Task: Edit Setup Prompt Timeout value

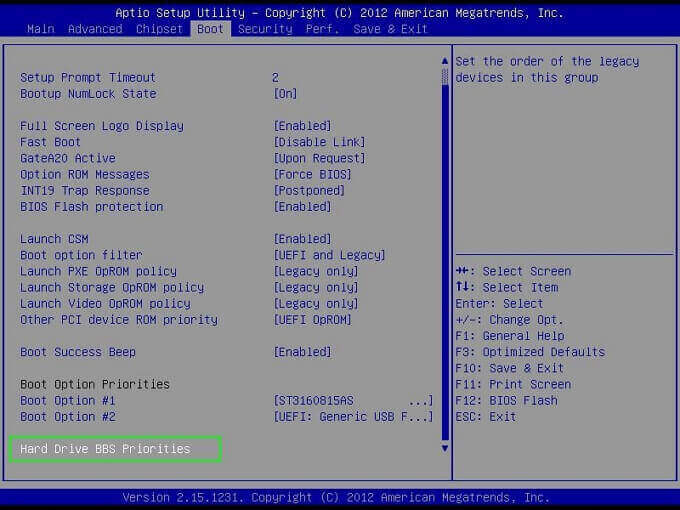Action: coord(275,78)
